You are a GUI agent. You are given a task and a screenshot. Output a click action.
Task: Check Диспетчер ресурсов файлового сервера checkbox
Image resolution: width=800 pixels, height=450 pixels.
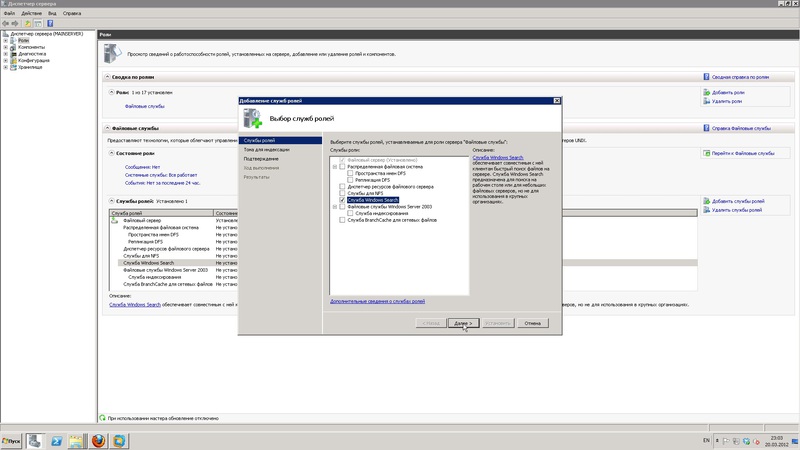point(342,187)
